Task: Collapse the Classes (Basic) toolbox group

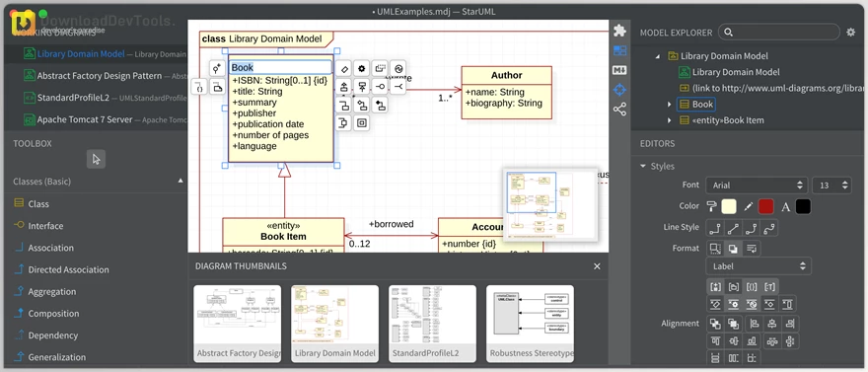Action: [x=180, y=181]
